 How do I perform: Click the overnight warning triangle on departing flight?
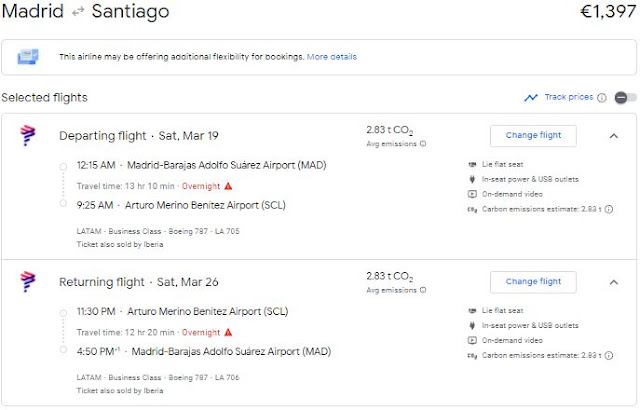[x=228, y=185]
